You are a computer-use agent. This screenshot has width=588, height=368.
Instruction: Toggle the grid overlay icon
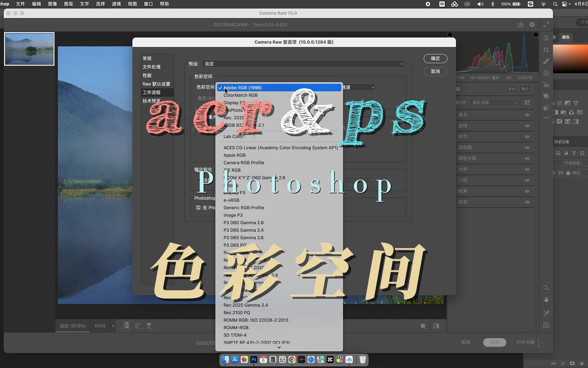point(546,325)
